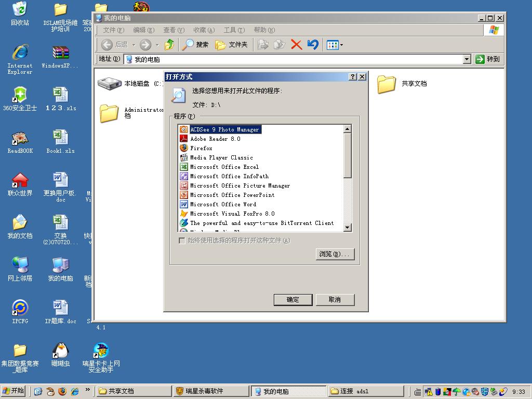Screen dimensions: 532x399
Task: Open the 360安全卫士 desktop shortcut
Action: pos(20,99)
